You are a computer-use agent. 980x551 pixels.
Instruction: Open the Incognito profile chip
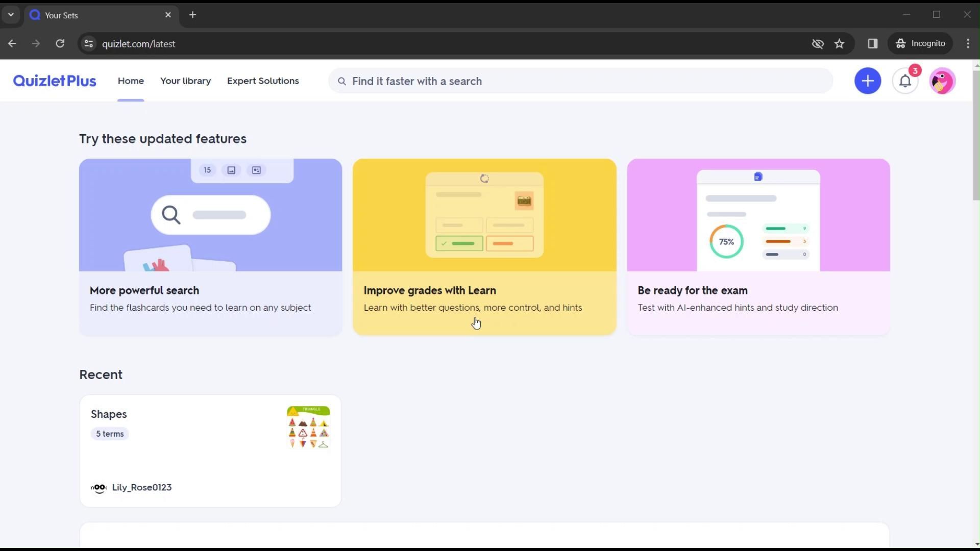pos(921,44)
